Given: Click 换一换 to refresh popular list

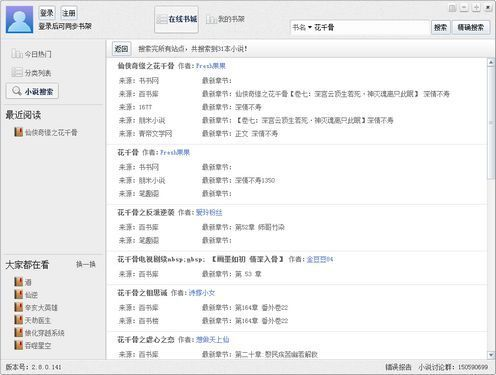Looking at the screenshot, I should 86,264.
